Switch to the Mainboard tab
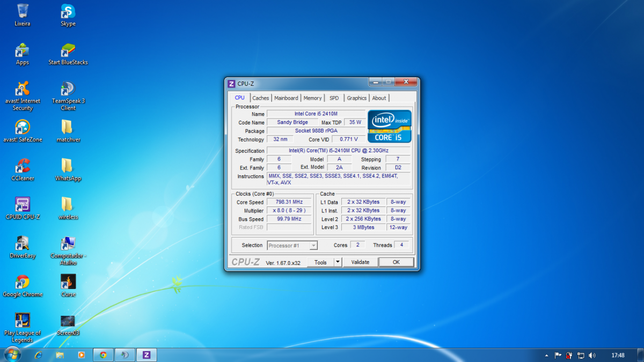 286,98
